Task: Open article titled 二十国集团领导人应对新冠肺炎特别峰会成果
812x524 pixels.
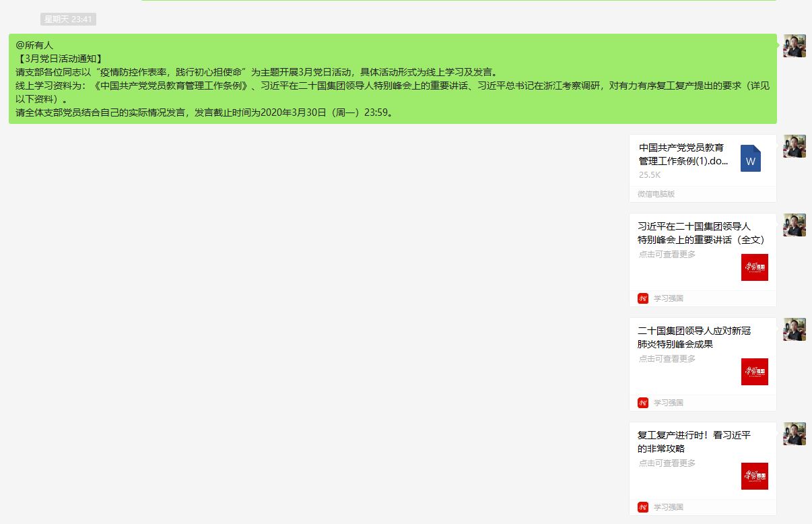Action: [x=693, y=337]
